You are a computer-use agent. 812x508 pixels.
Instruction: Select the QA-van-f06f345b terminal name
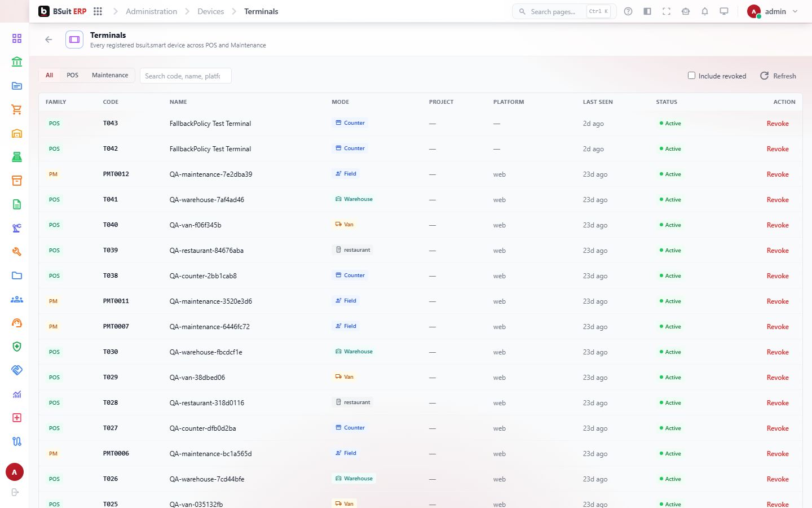pos(195,225)
